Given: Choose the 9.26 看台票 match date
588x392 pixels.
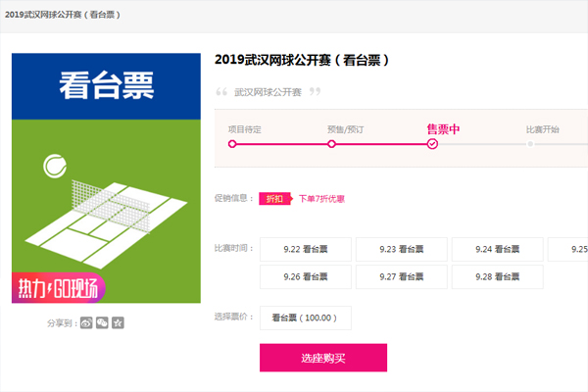Looking at the screenshot, I should click(306, 276).
